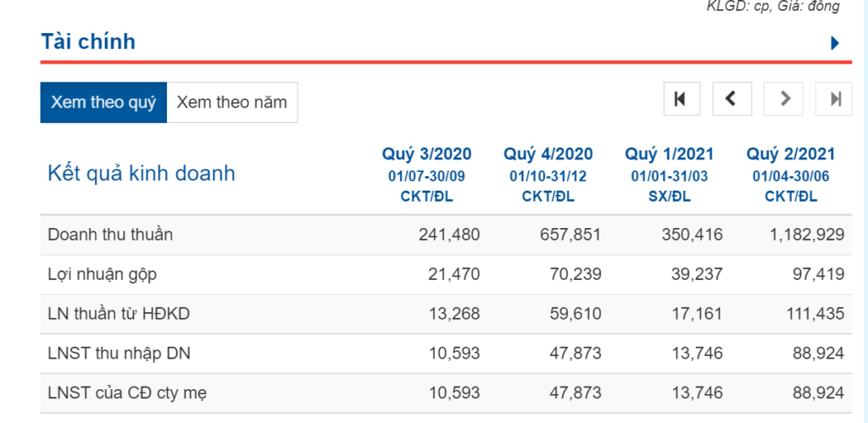Advance to next quarters with right chevron
The width and height of the screenshot is (868, 423).
(783, 99)
